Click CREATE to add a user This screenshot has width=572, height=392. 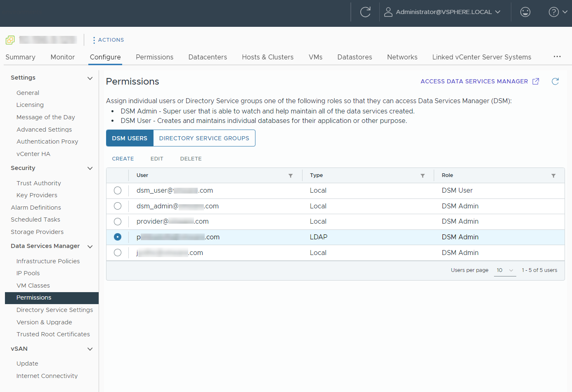(123, 159)
